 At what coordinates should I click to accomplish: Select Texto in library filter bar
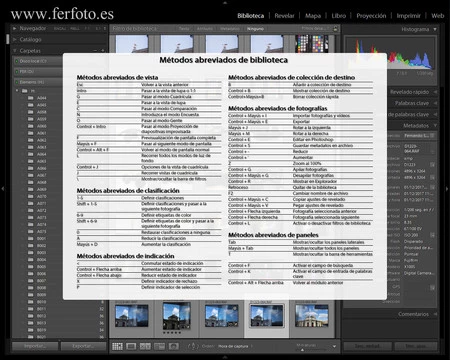pos(184,29)
